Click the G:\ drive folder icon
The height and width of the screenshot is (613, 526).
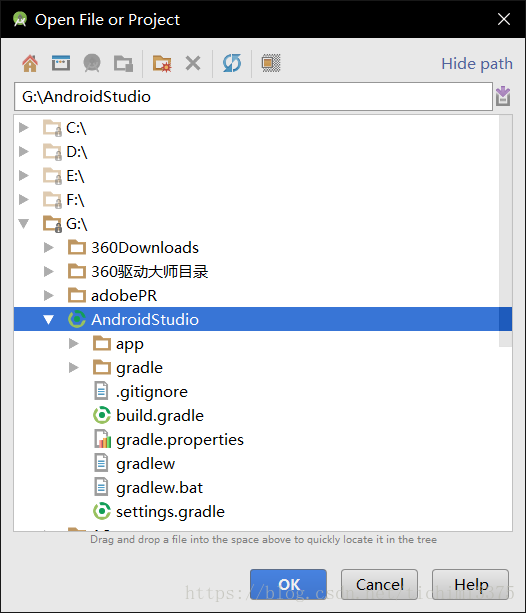(52, 224)
